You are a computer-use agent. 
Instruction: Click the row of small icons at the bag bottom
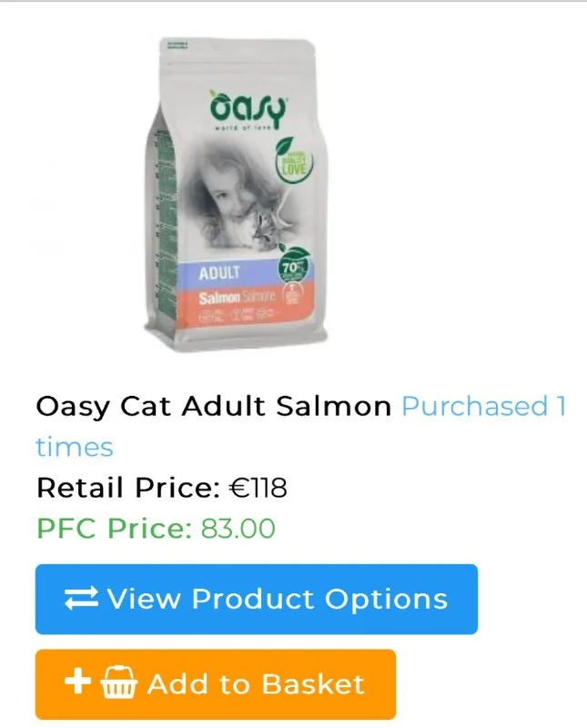(238, 317)
